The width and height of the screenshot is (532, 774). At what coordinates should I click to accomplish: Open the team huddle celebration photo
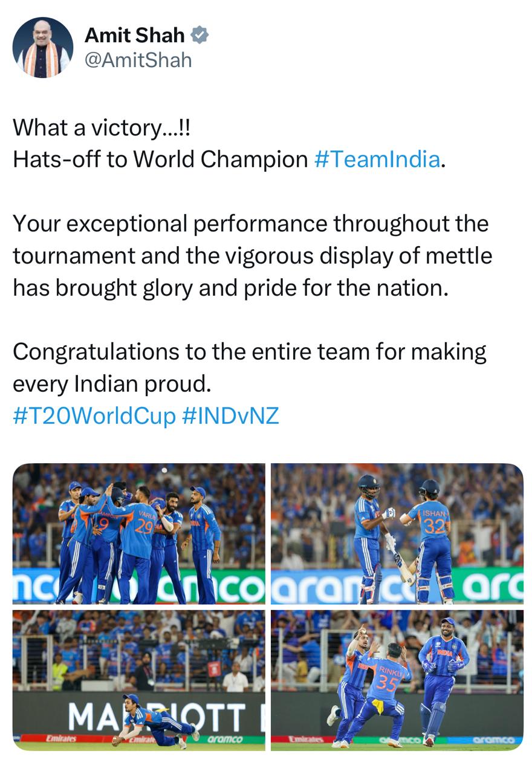[138, 533]
